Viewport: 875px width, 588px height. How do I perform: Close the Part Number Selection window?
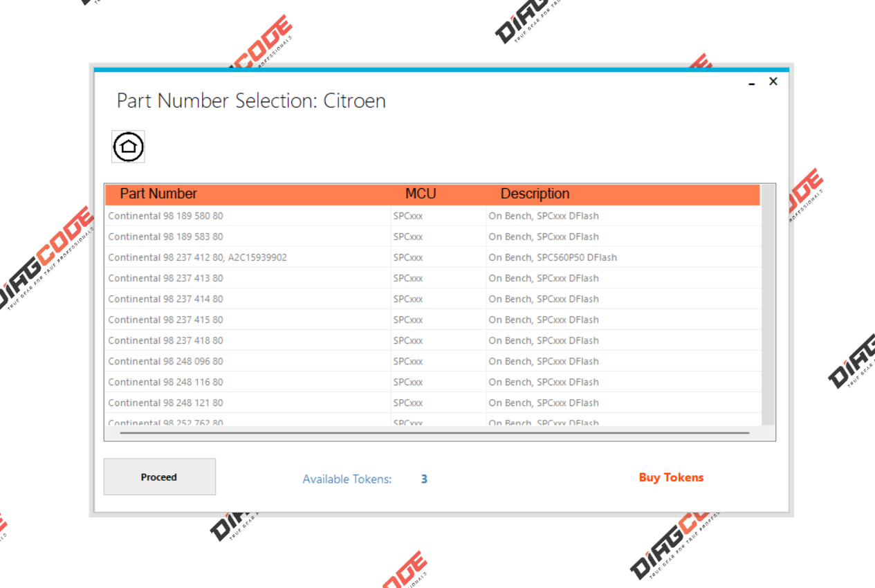pos(773,81)
